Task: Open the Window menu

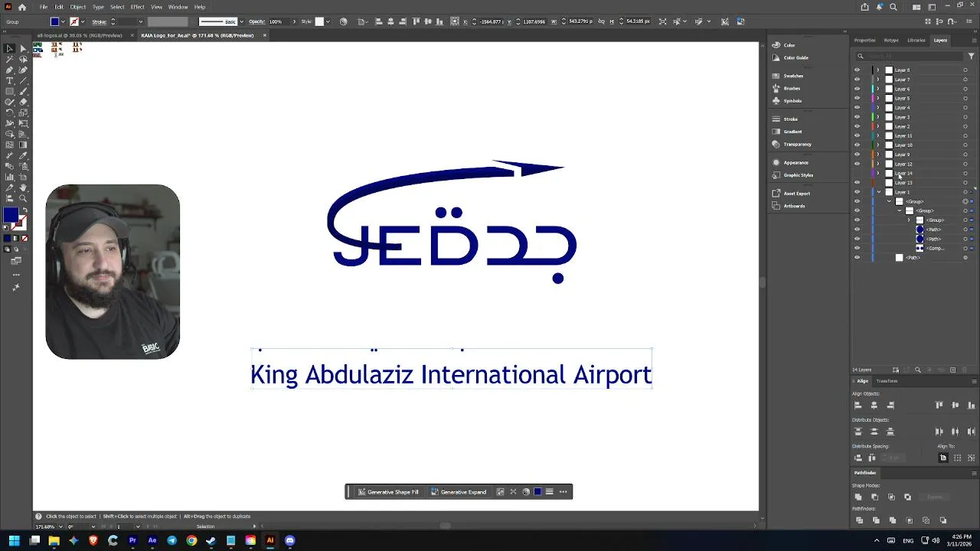Action: coord(178,7)
